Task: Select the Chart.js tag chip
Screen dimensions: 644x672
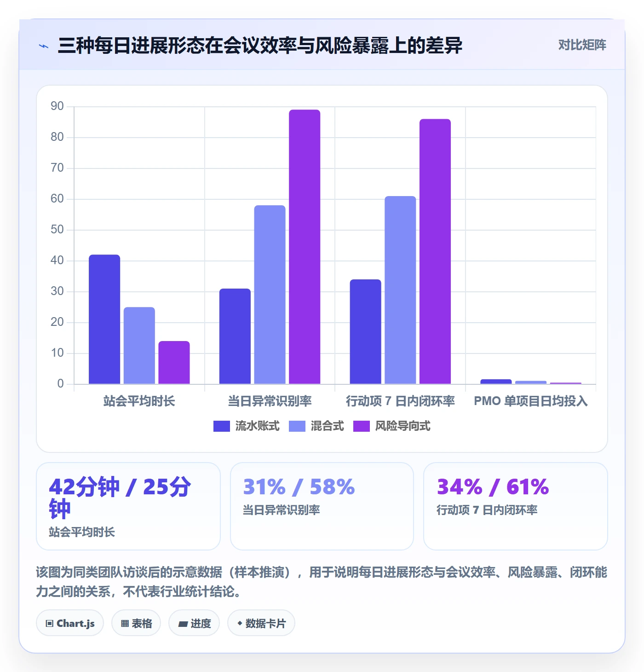Action: pyautogui.click(x=70, y=623)
